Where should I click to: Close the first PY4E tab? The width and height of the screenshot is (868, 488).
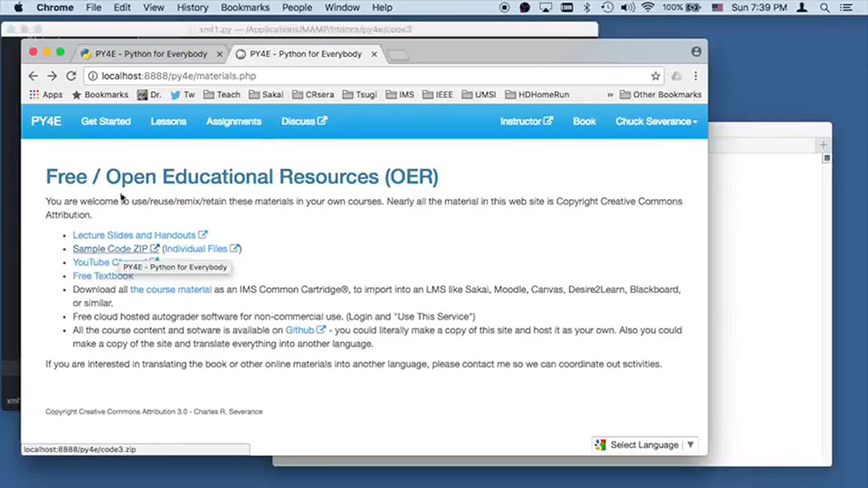tap(220, 54)
